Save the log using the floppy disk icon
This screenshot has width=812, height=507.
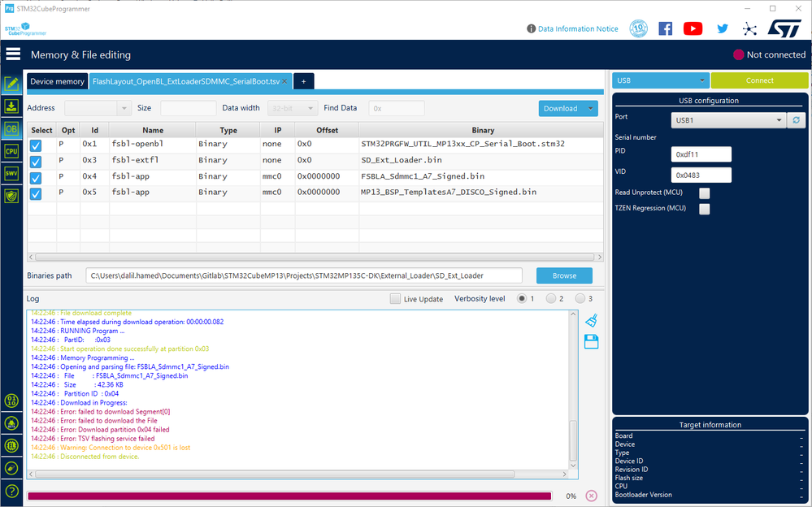click(591, 342)
